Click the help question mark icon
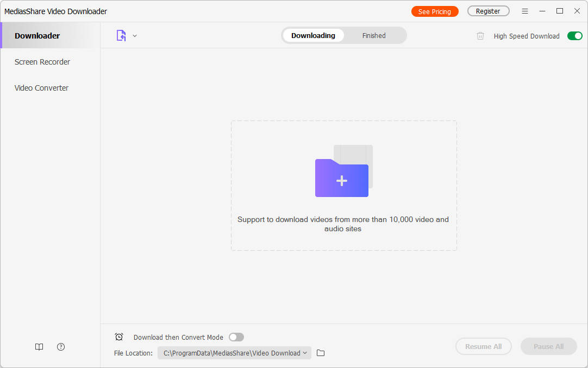This screenshot has height=368, width=588. (x=60, y=346)
